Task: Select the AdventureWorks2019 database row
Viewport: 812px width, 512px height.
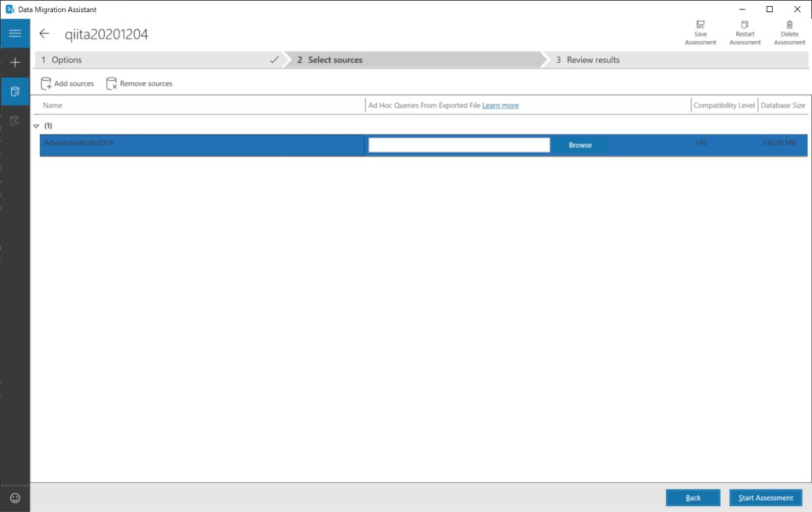Action: (424, 145)
